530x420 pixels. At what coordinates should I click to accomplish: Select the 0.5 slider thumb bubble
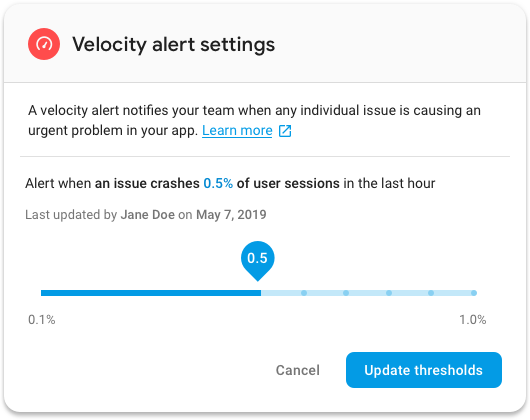(x=258, y=260)
